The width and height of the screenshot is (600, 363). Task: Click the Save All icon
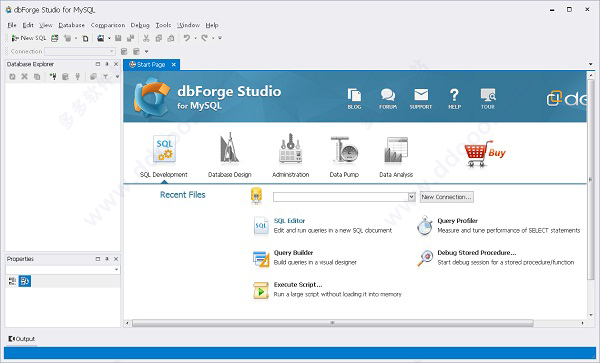(130, 38)
